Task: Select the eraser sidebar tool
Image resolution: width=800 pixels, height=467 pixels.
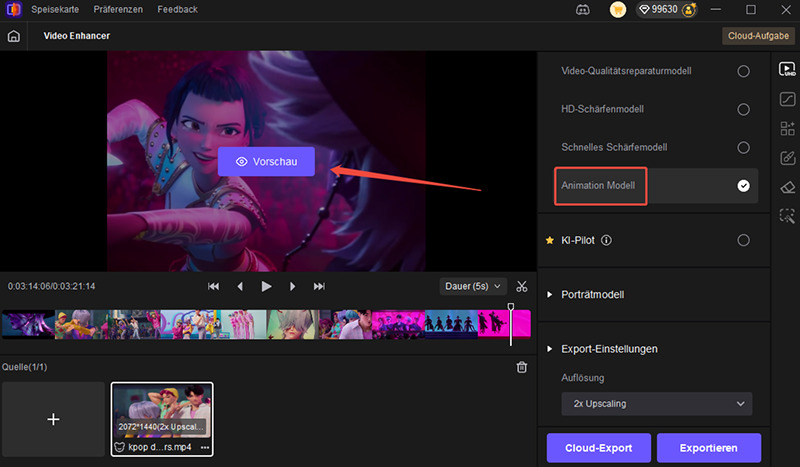Action: coord(787,187)
